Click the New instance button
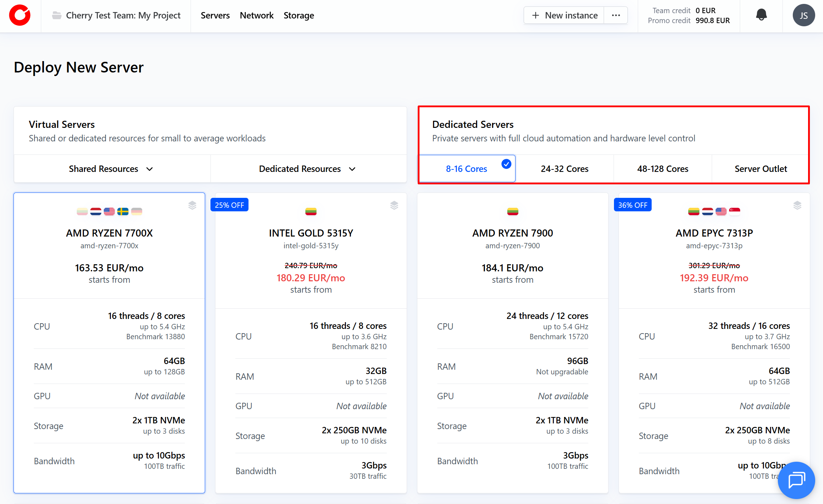Screen dimensions: 823x504 pos(565,15)
